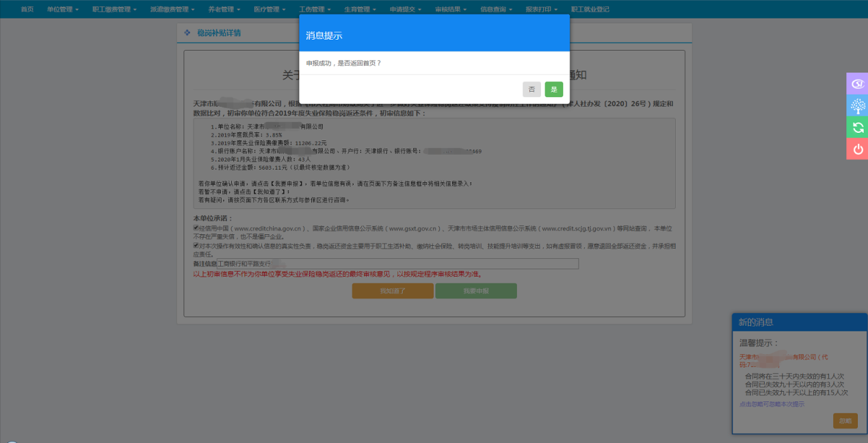Expand the 审核结果 dropdown menu
Image resolution: width=868 pixels, height=443 pixels.
point(451,10)
